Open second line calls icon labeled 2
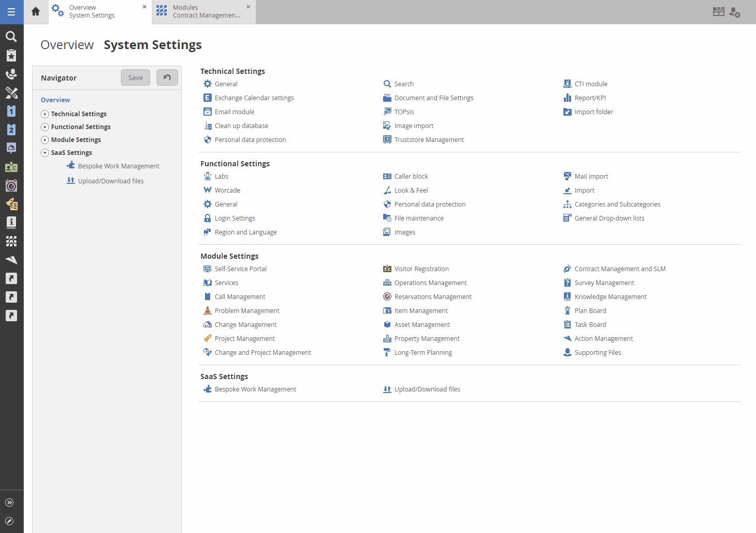Screen dimensions: 756x533 (x=11, y=130)
